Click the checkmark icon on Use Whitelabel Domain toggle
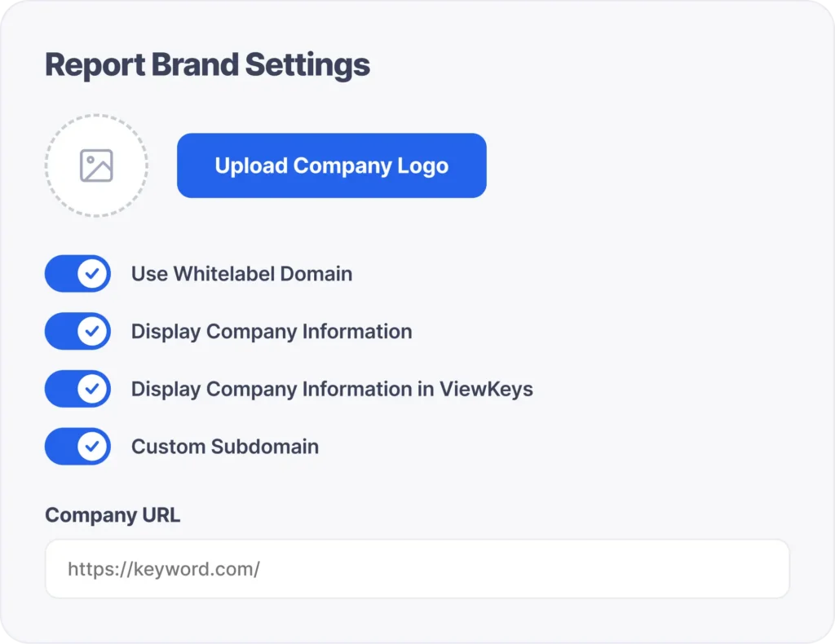Screen dimensions: 835x644 [x=92, y=274]
